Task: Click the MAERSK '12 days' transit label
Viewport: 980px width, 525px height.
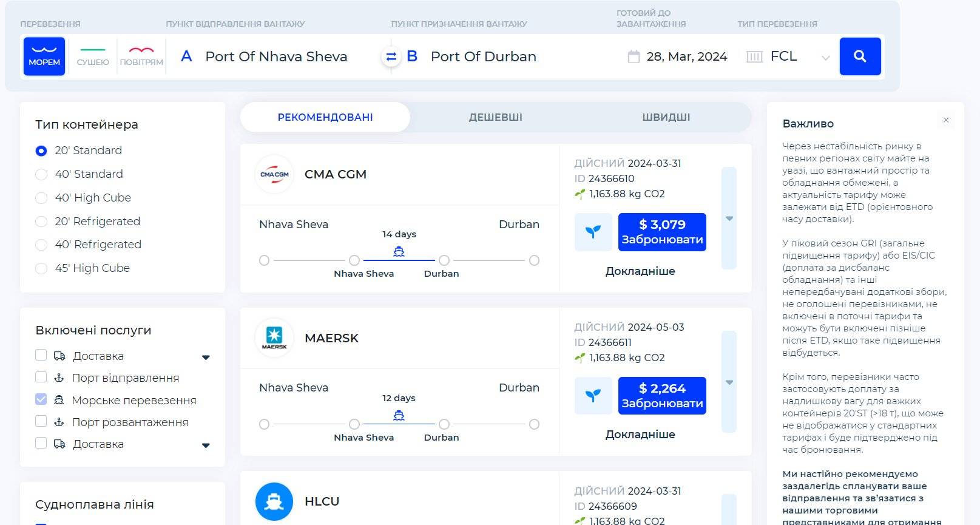Action: (x=399, y=398)
